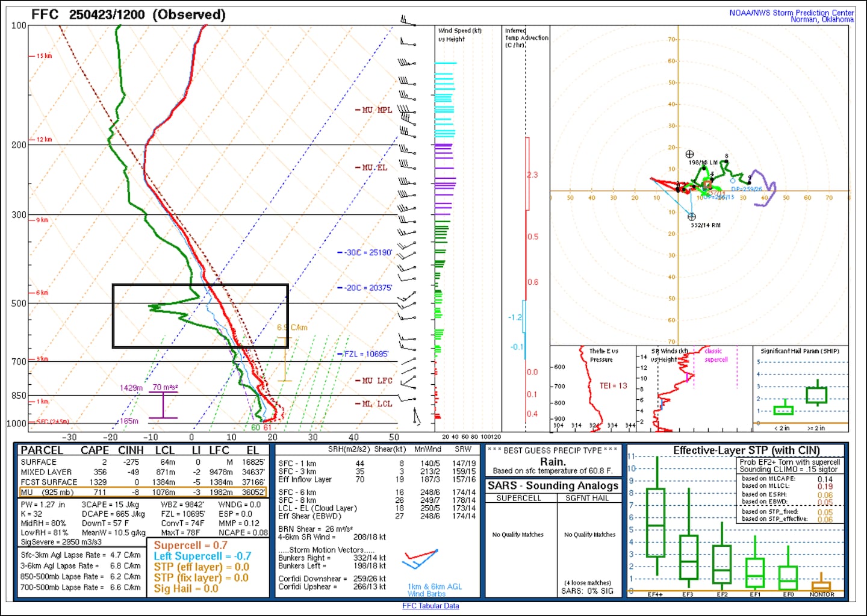Image resolution: width=867 pixels, height=616 pixels.
Task: Click the 'MidRH = 80%' value
Action: click(x=43, y=523)
